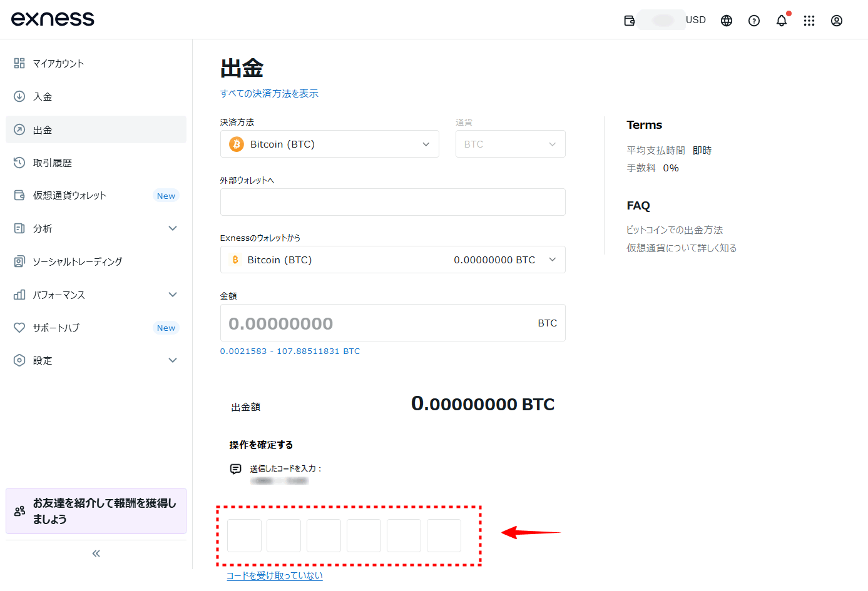
Task: Go to ソーシャルトレーディング menu item
Action: [x=96, y=261]
